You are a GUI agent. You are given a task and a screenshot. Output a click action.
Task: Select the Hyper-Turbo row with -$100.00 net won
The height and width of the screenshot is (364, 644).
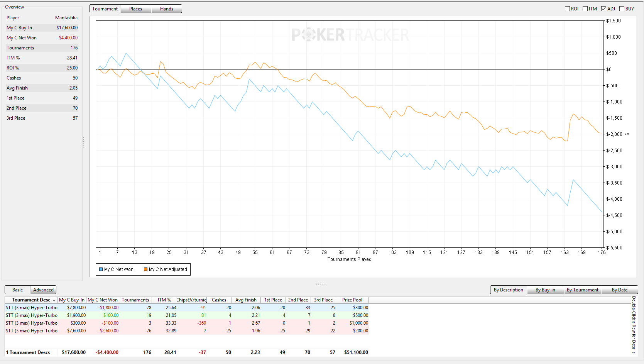(x=187, y=323)
